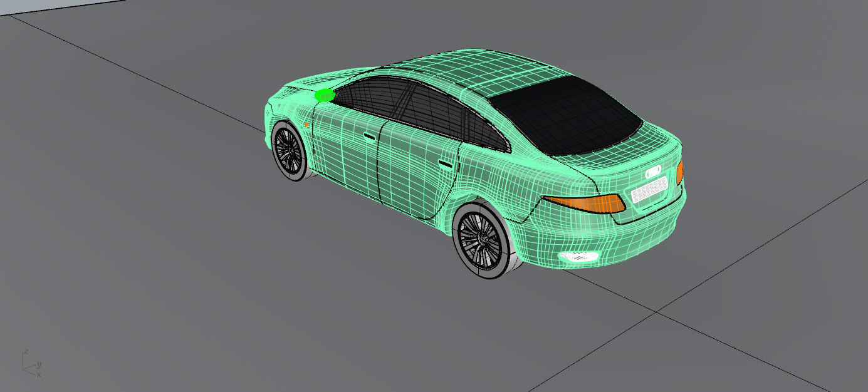Click the world axis icon in viewport corner
This screenshot has width=868, height=392.
click(31, 362)
